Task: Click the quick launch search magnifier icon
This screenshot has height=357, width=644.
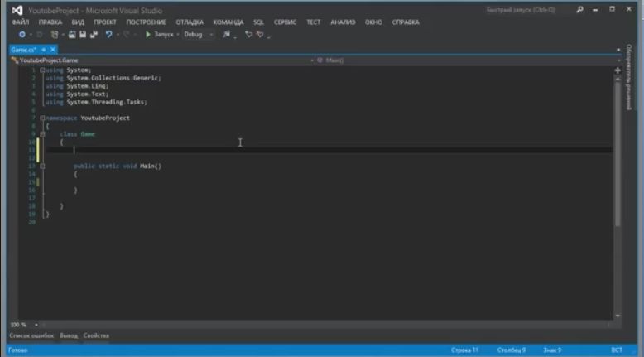Action: click(x=579, y=9)
